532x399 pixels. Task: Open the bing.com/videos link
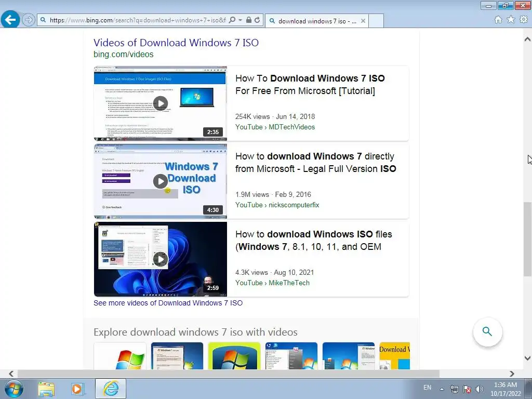pos(124,54)
